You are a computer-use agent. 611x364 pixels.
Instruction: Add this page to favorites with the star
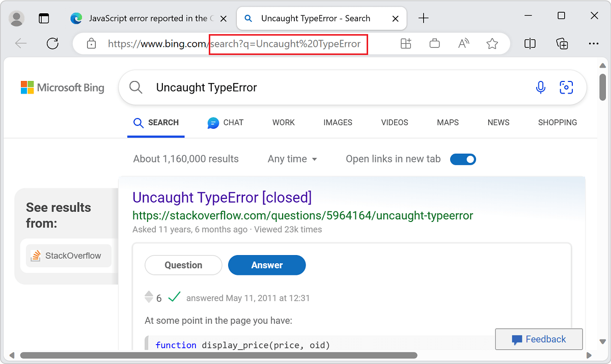click(x=492, y=43)
